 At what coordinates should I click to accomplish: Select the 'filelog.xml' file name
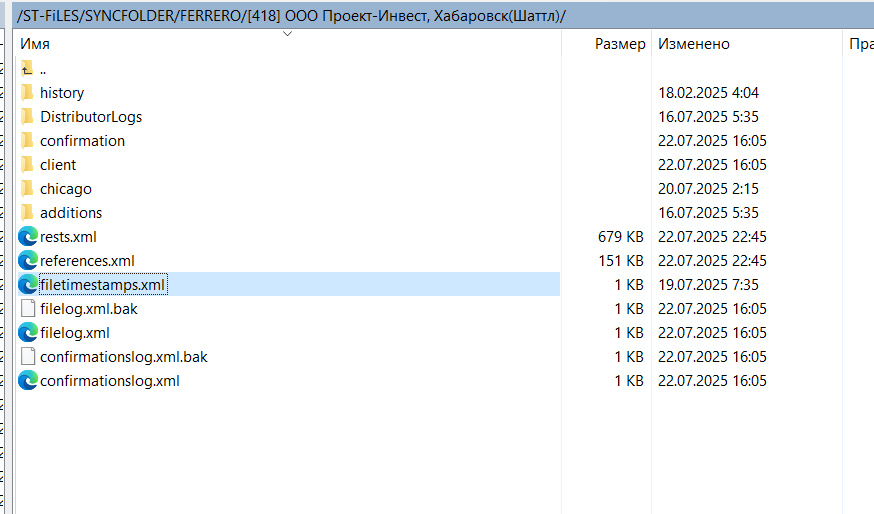[75, 332]
